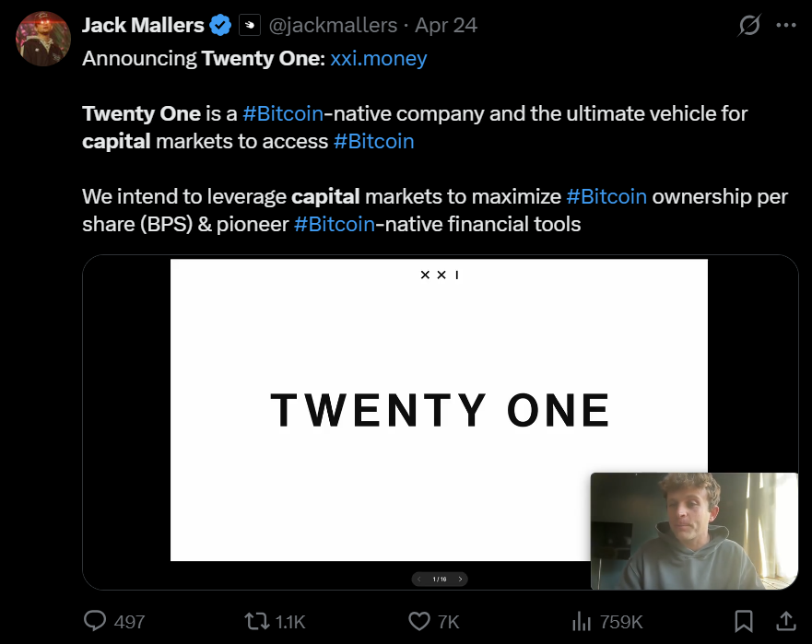Repost this tweet via the retweet icon
This screenshot has width=812, height=644.
click(x=256, y=621)
